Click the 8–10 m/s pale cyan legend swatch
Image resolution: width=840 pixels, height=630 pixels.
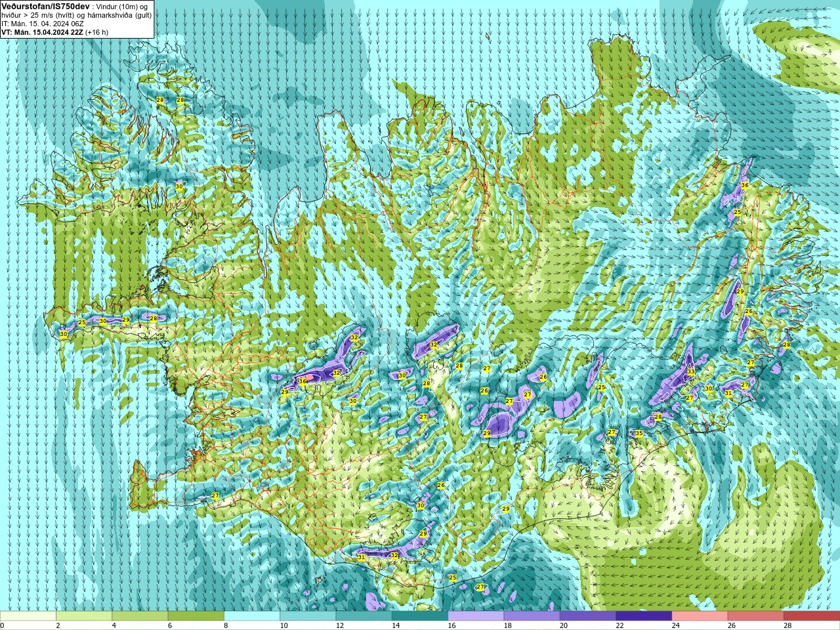252,616
